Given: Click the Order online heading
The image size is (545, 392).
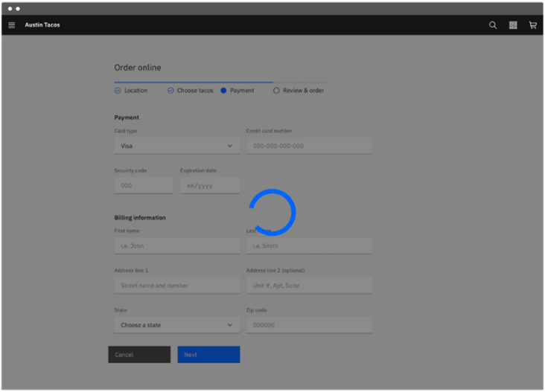Looking at the screenshot, I should coord(138,68).
